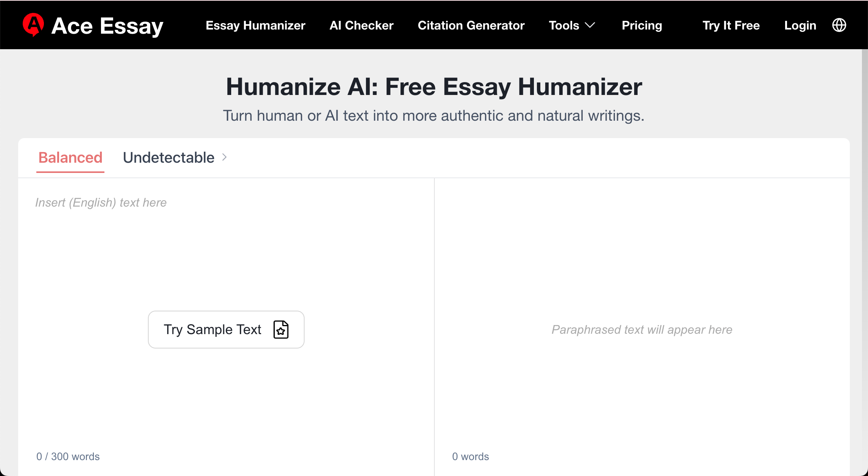The width and height of the screenshot is (868, 476).
Task: Open the language globe icon
Action: [x=839, y=25]
